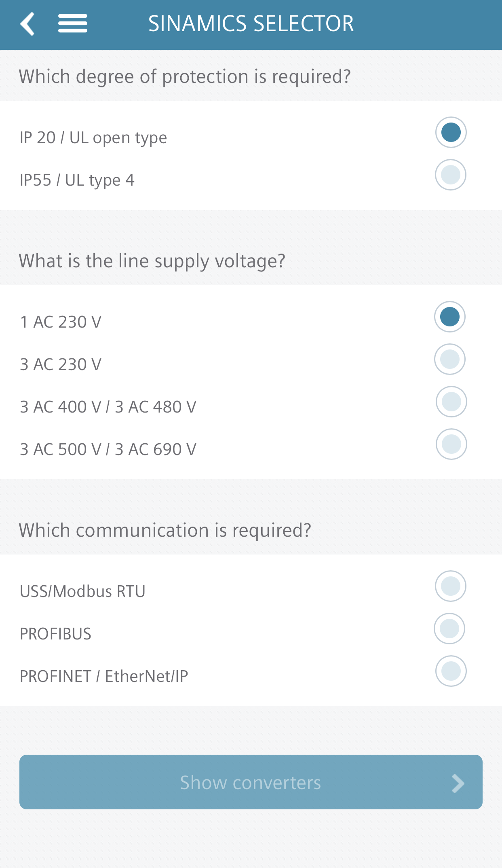Choose the 1 AC 230 V radio button

(450, 317)
